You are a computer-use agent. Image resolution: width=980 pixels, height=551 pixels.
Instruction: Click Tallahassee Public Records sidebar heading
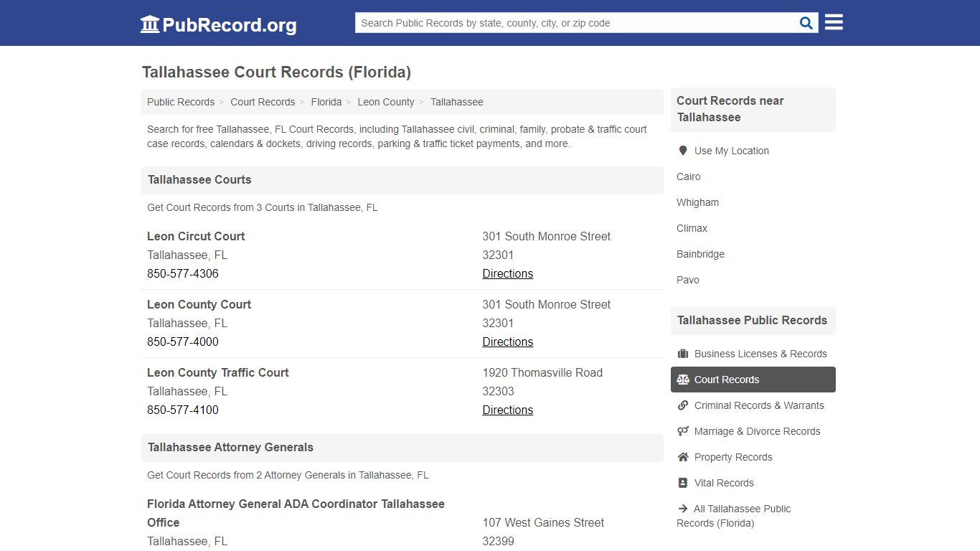(752, 320)
